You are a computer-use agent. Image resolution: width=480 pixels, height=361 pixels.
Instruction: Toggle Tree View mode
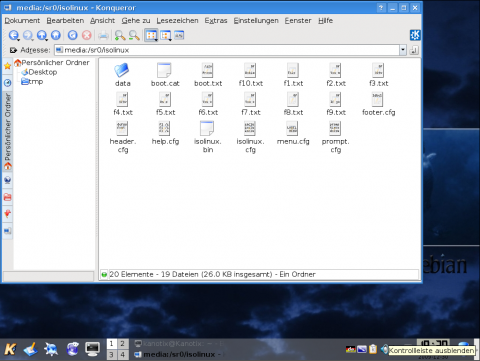[x=165, y=35]
